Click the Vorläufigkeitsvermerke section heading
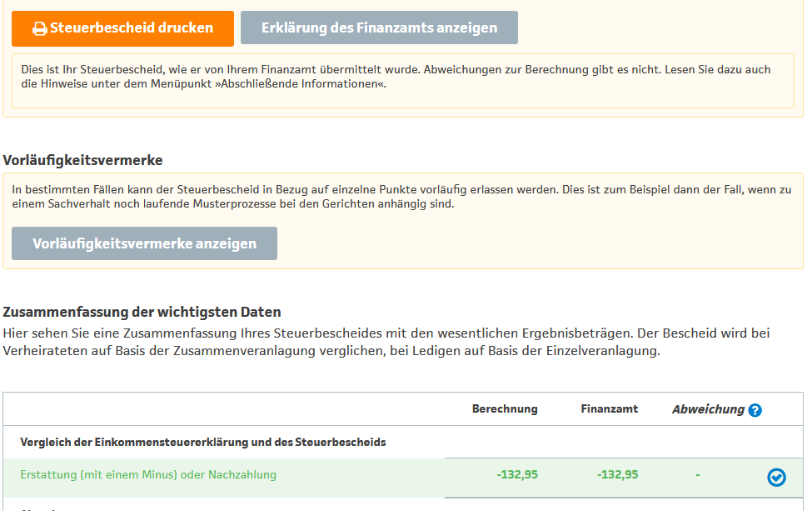812x511 pixels. click(83, 160)
